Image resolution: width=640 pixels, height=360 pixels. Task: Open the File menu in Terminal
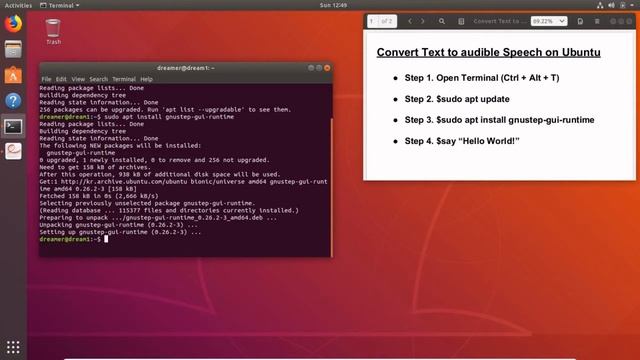point(46,79)
